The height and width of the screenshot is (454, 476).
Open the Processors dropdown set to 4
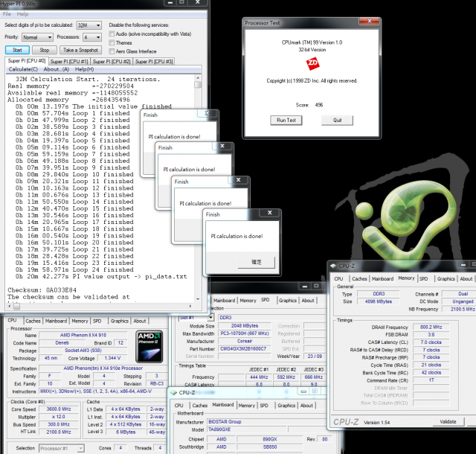[x=92, y=37]
